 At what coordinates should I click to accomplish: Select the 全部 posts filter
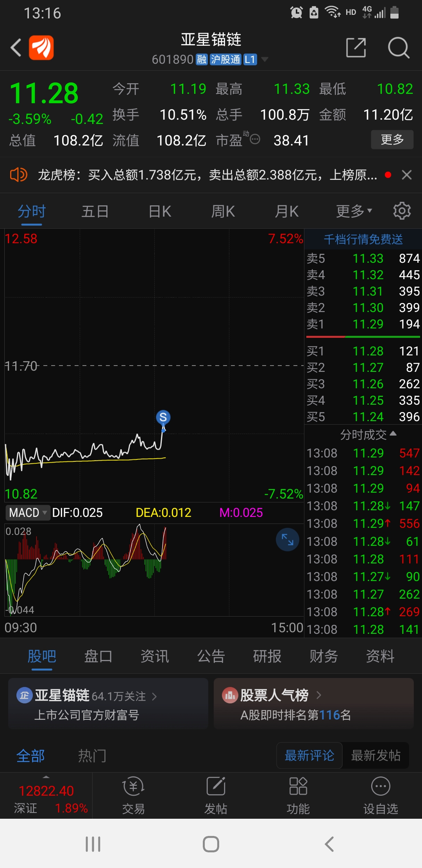point(30,756)
